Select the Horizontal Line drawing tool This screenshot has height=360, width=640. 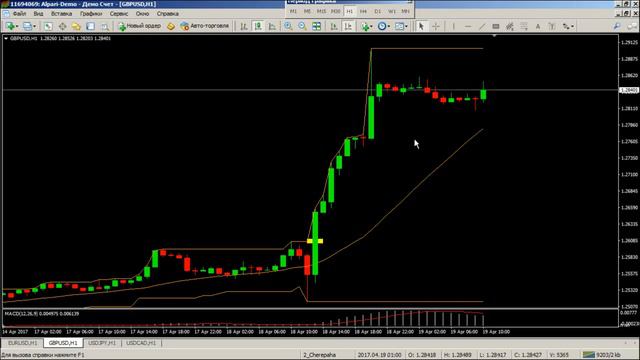tap(468, 26)
